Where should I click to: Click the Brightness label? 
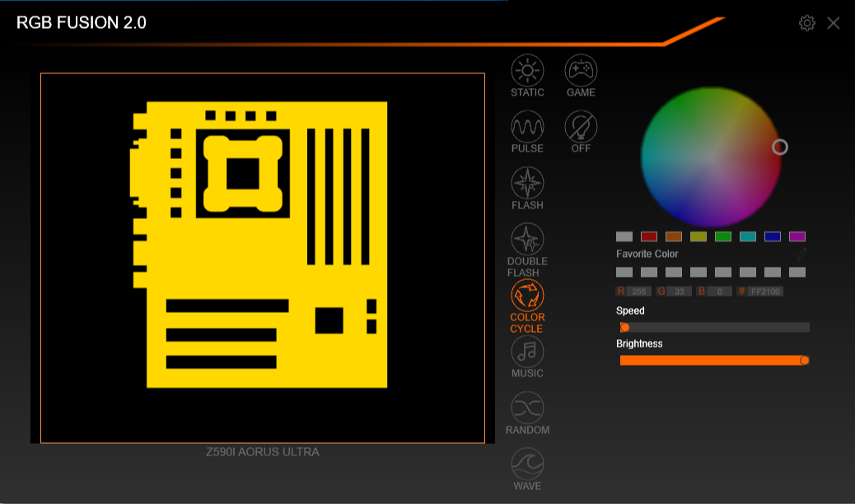(x=640, y=343)
